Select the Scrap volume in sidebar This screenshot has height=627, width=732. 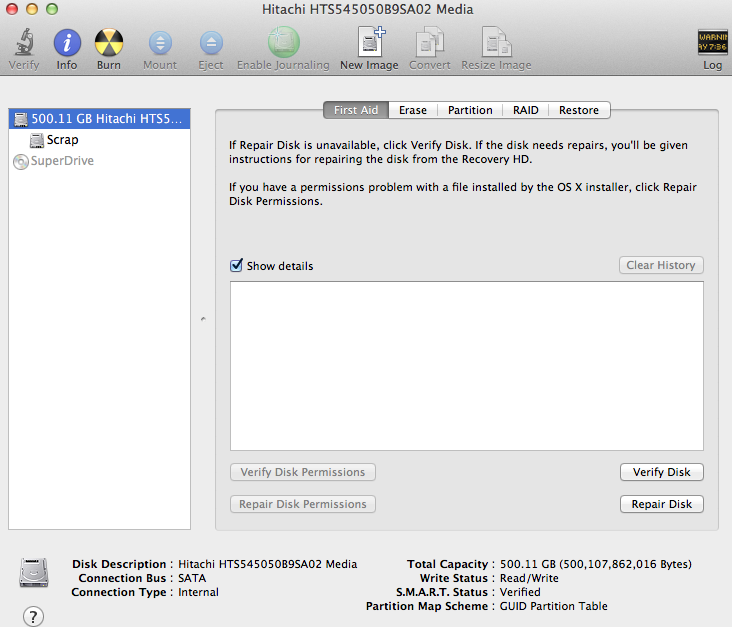tap(99, 140)
